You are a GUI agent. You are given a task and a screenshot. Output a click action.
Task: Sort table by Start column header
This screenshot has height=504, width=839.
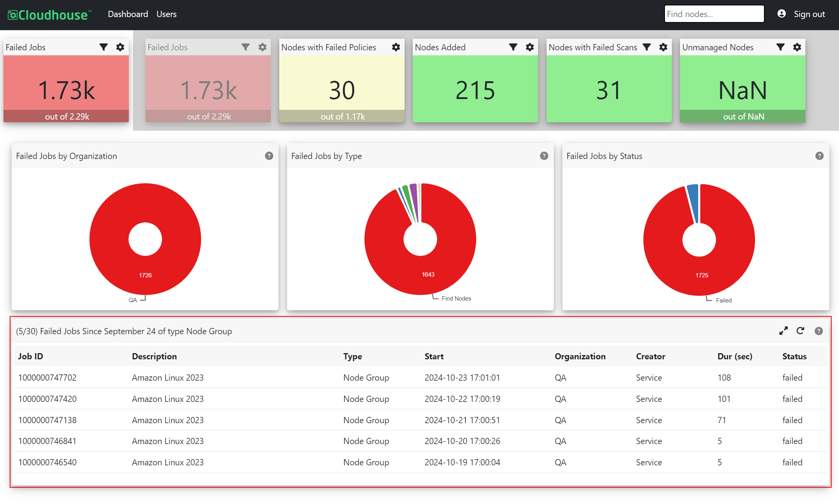click(434, 356)
